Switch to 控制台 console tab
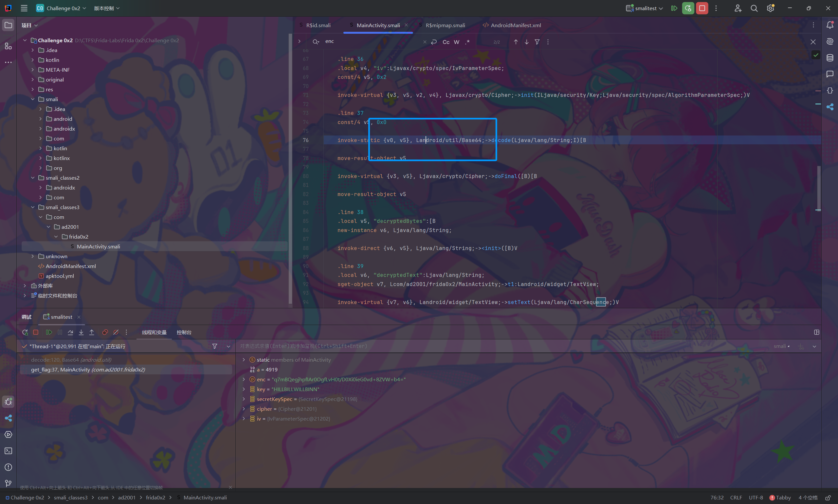This screenshot has width=838, height=504. [184, 332]
